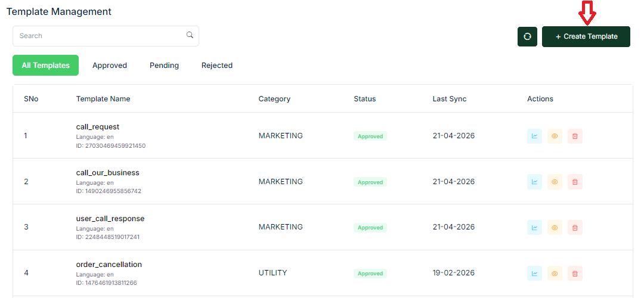Delete the call_request template
The image size is (644, 298).
point(575,136)
